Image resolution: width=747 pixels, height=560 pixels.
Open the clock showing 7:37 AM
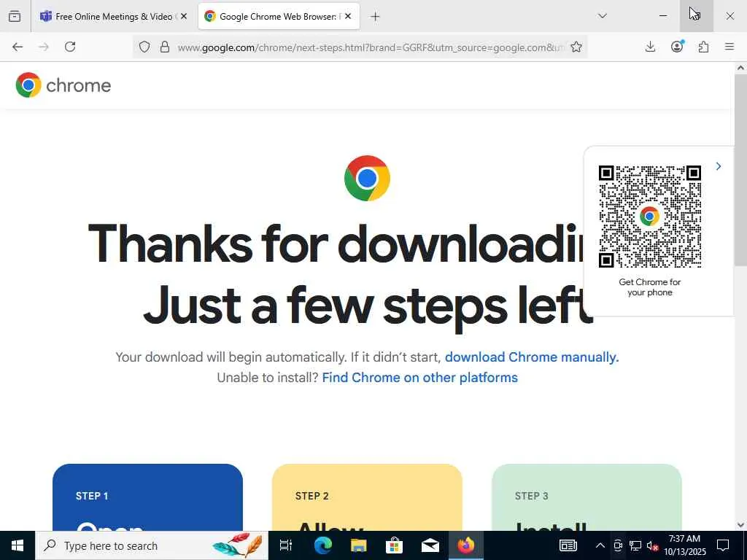[685, 545]
